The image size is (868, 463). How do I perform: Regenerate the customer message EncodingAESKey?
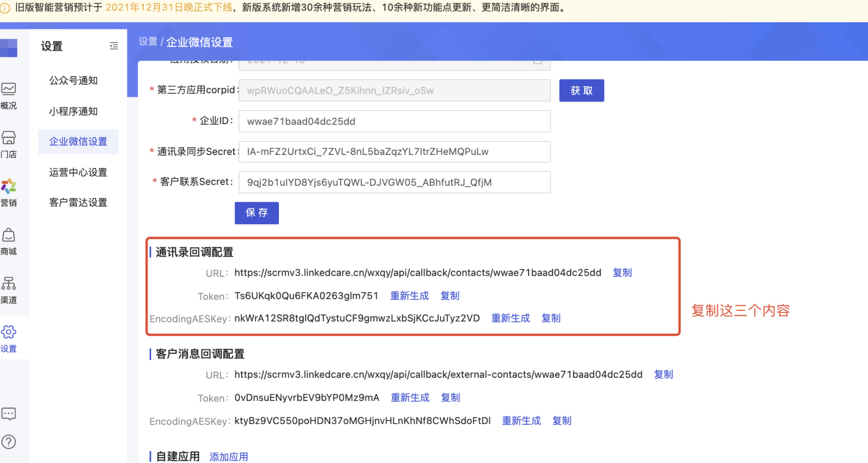click(x=522, y=421)
